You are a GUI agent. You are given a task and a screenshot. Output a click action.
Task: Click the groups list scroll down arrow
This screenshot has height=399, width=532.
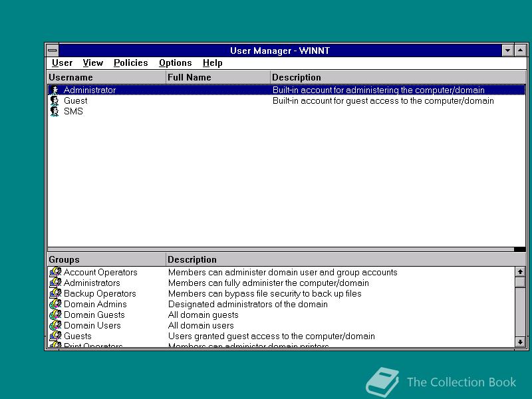pyautogui.click(x=520, y=342)
